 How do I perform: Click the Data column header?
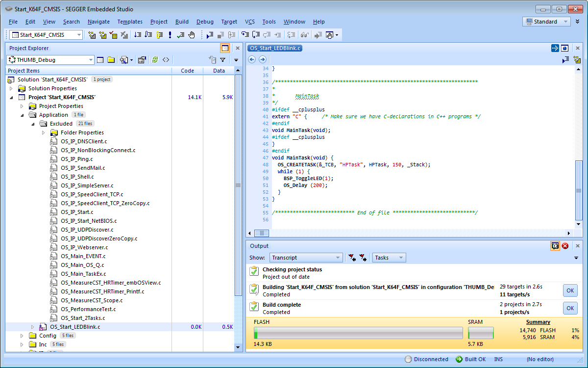(x=219, y=71)
